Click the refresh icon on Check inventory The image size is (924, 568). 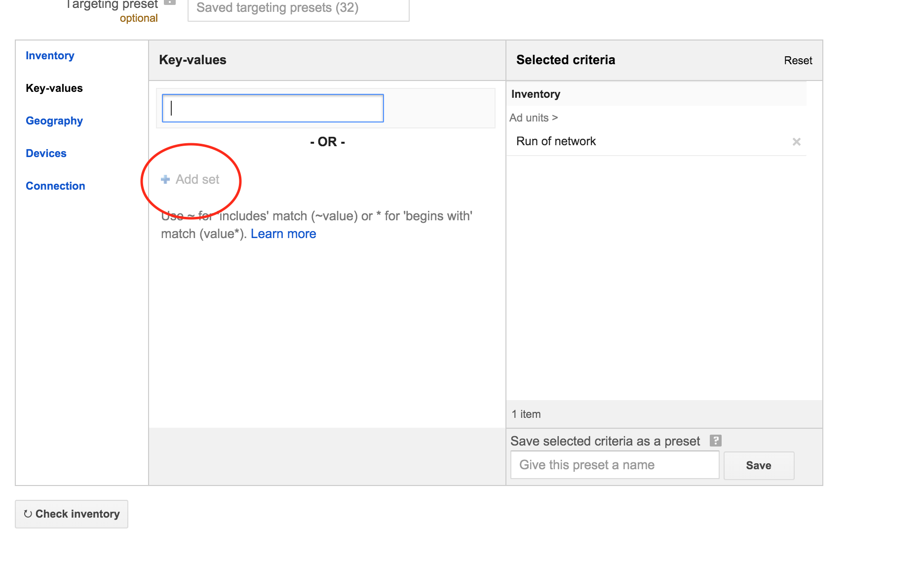28,514
